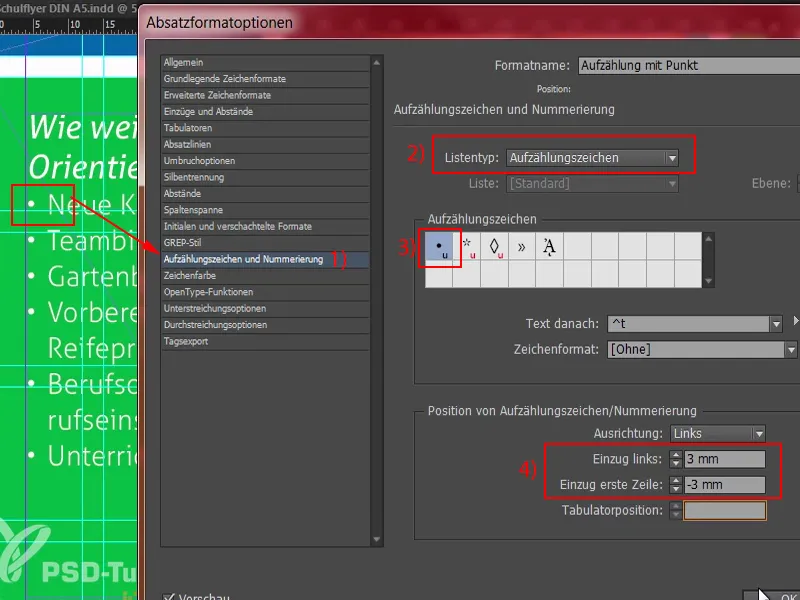Viewport: 800px width, 600px height.
Task: Click the OK button
Action: [773, 596]
